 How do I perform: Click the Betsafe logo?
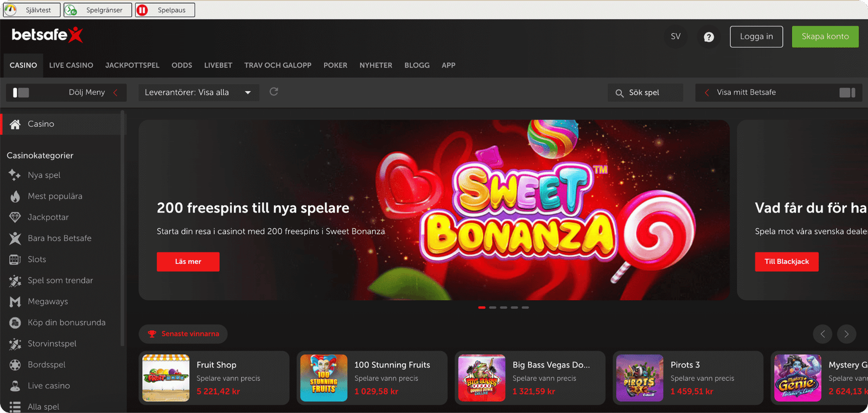[47, 35]
